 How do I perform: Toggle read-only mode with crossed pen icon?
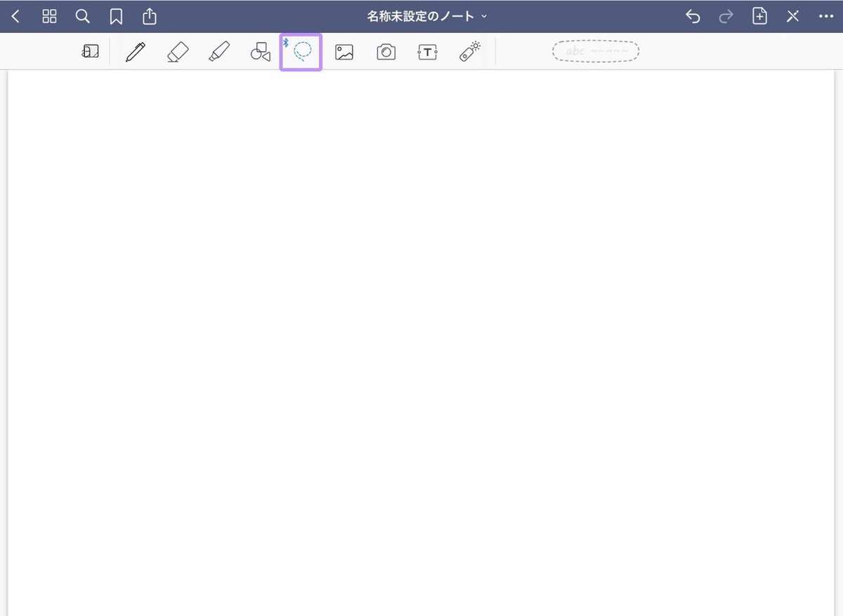(792, 16)
